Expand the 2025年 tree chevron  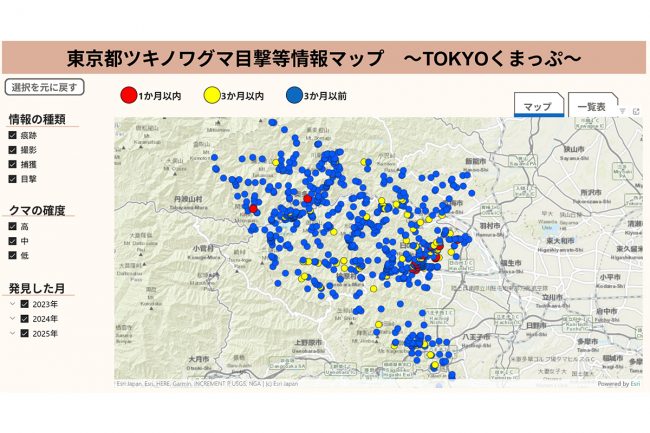[11, 334]
